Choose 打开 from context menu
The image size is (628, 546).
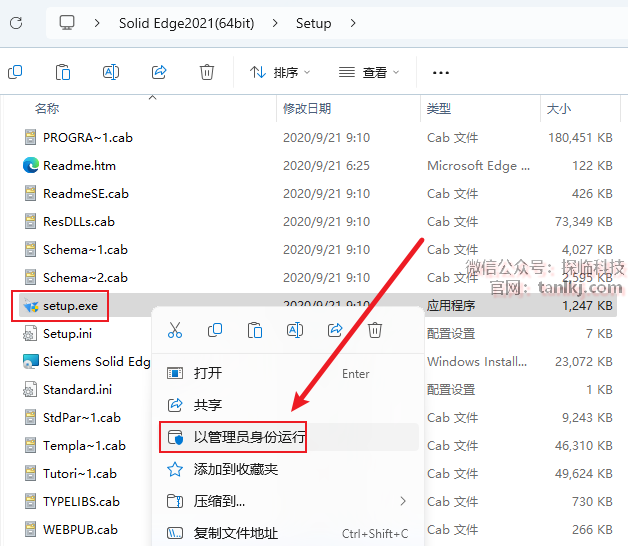pos(288,373)
